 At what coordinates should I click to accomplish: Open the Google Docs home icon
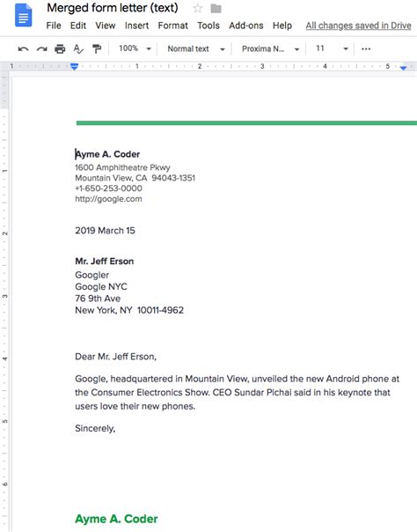point(24,15)
